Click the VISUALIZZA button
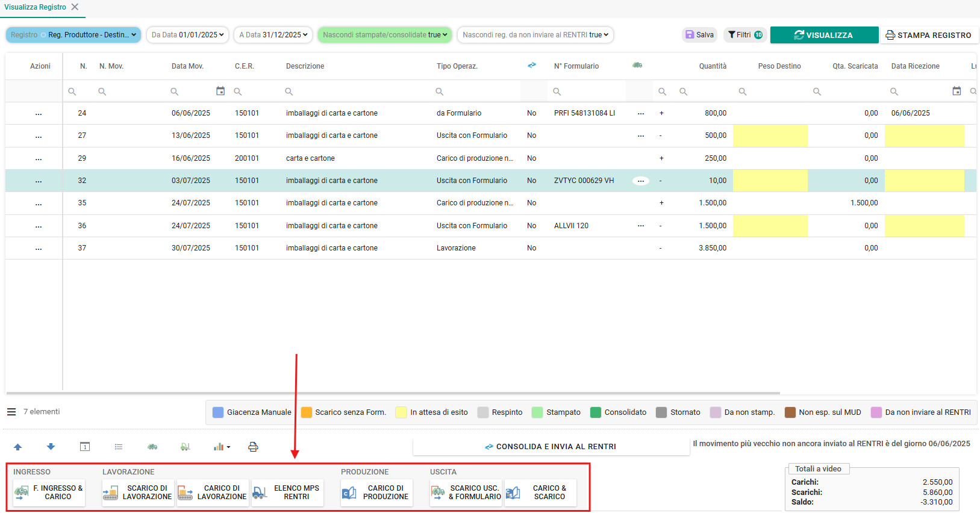 click(x=824, y=35)
